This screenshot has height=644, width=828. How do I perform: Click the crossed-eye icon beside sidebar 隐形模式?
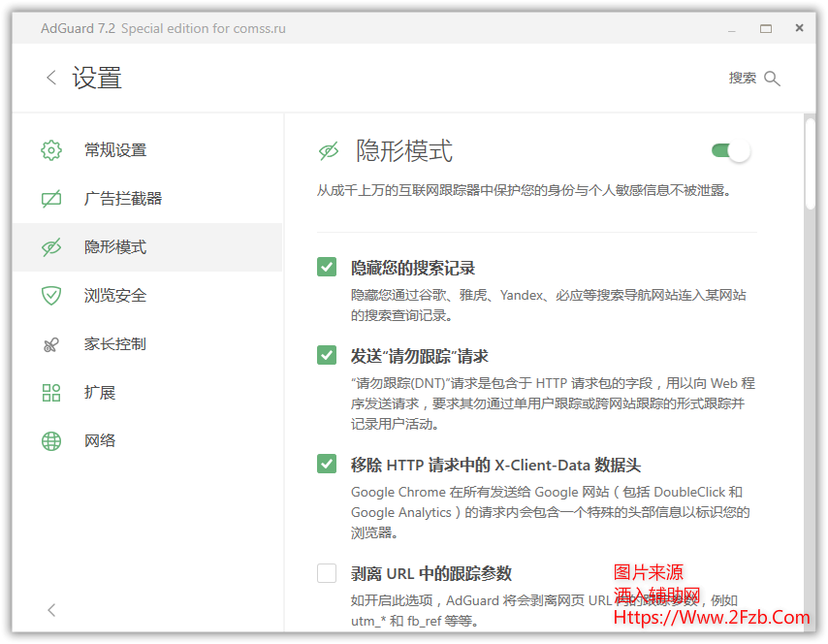pos(51,247)
